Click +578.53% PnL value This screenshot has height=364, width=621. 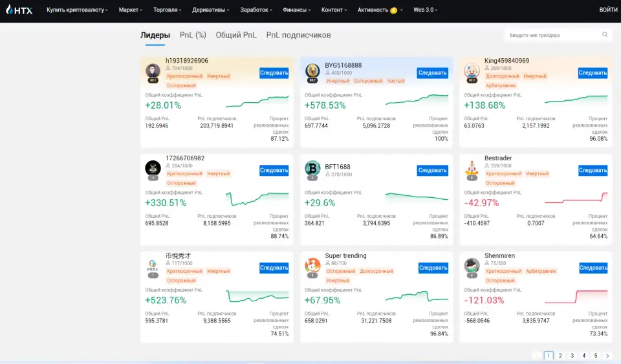325,105
